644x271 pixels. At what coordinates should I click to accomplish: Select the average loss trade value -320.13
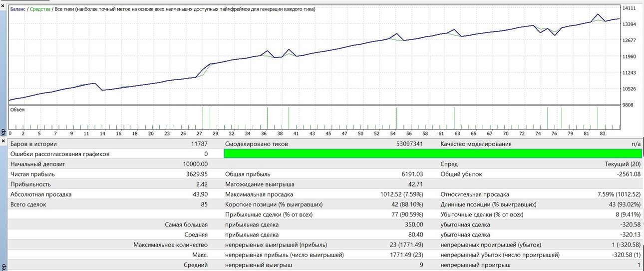click(x=630, y=234)
